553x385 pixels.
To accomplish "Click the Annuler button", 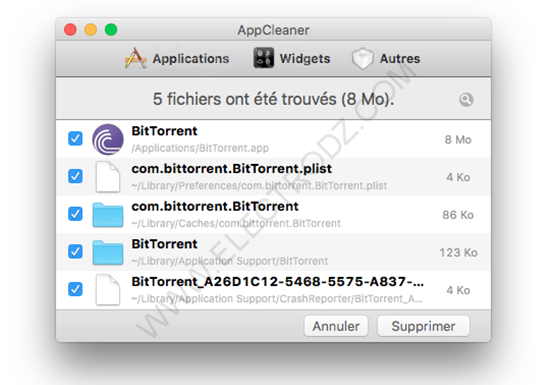I will coord(336,326).
